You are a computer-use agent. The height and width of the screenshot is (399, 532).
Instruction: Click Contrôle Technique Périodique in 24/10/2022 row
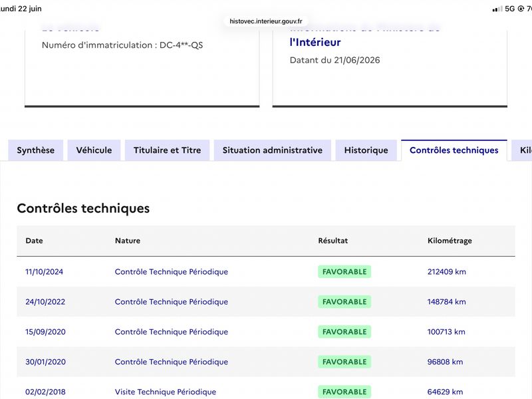(172, 302)
